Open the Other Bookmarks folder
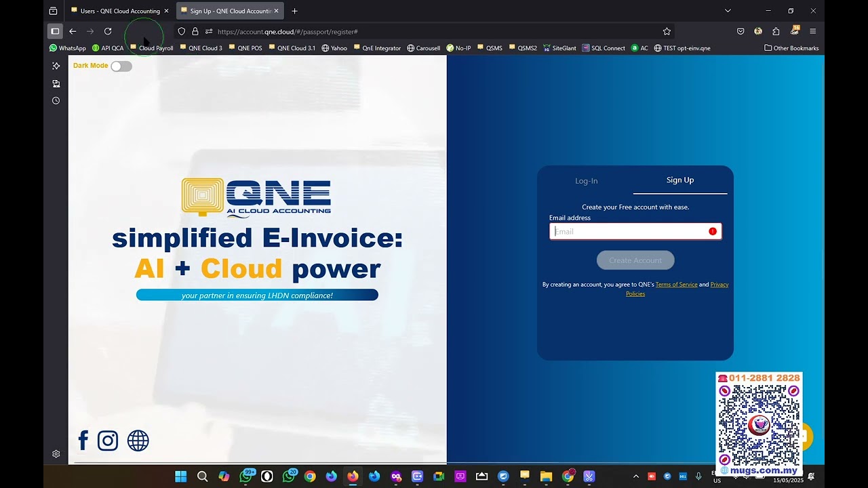The height and width of the screenshot is (488, 868). point(791,48)
